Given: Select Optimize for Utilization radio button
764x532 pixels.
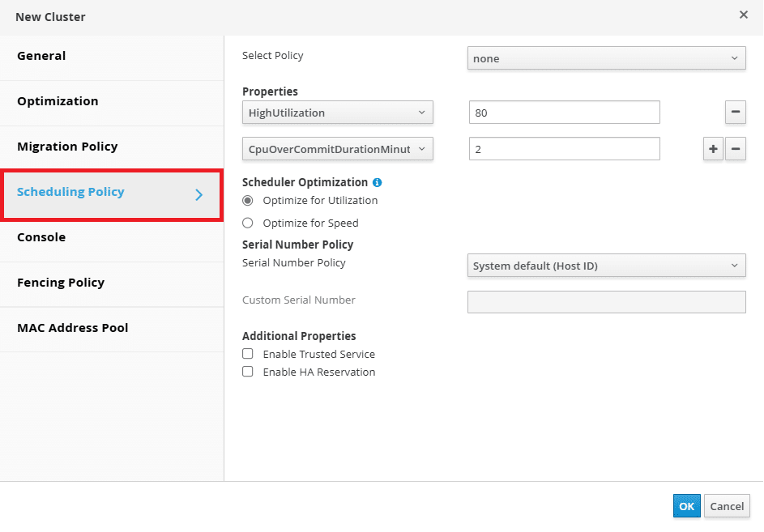Looking at the screenshot, I should [248, 201].
